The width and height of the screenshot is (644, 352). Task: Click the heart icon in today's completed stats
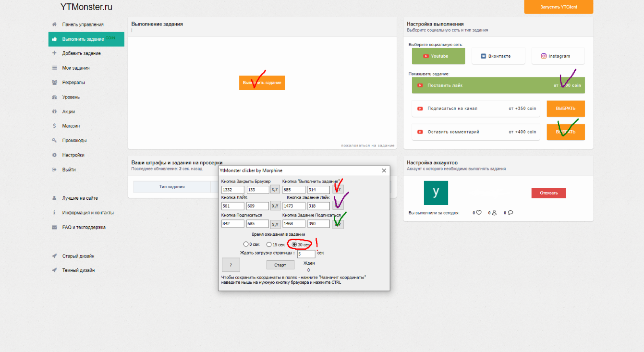pos(479,213)
